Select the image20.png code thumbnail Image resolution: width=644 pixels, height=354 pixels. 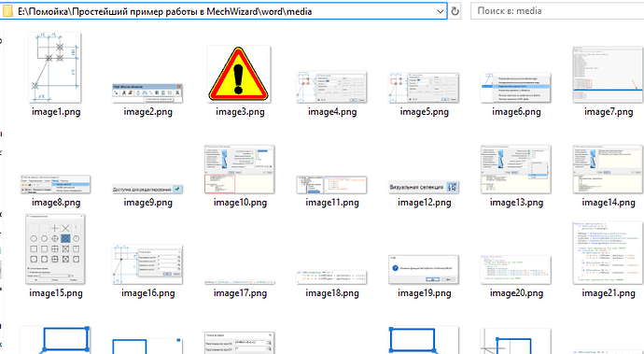click(x=515, y=269)
